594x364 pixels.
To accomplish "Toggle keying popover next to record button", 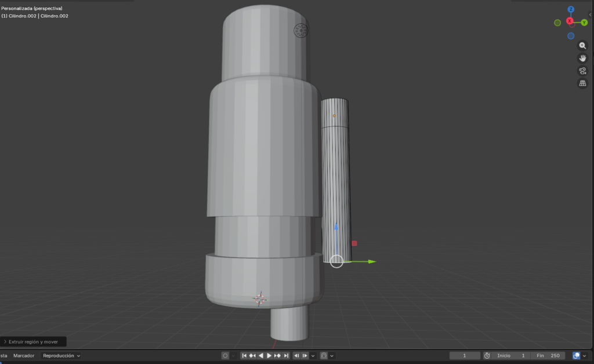I will 233,356.
